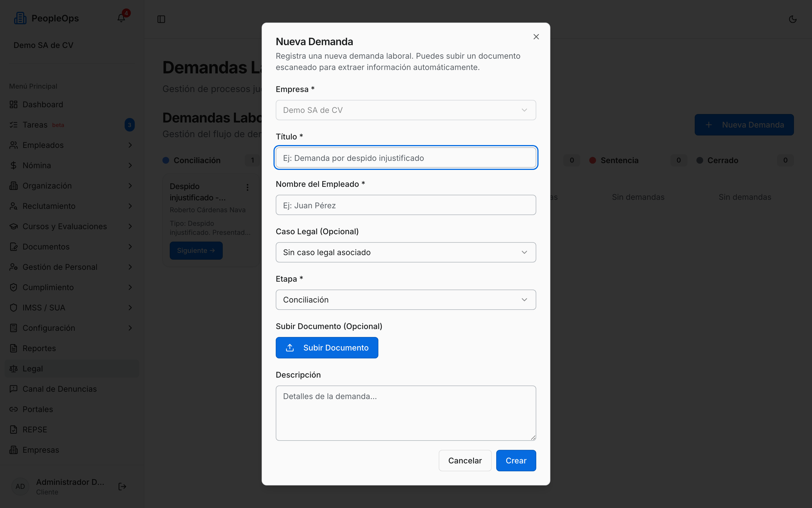812x508 pixels.
Task: Click the Cancelar button
Action: pos(465,461)
